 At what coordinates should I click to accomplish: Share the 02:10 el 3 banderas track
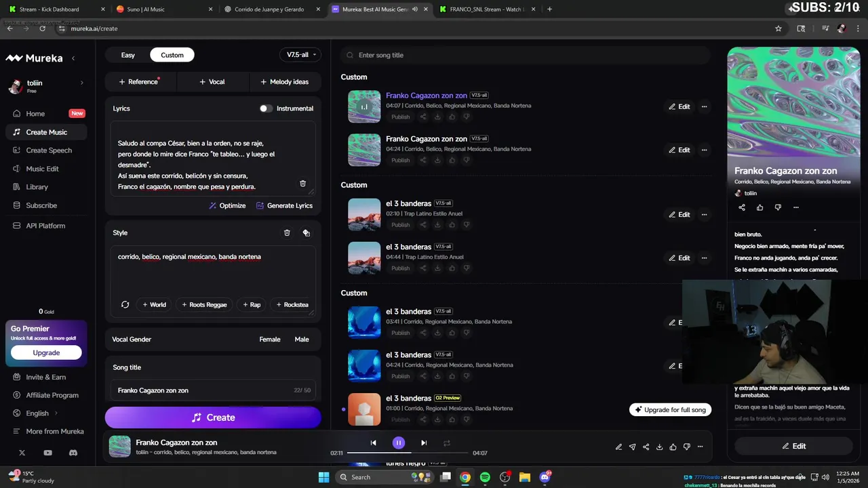[x=423, y=224]
